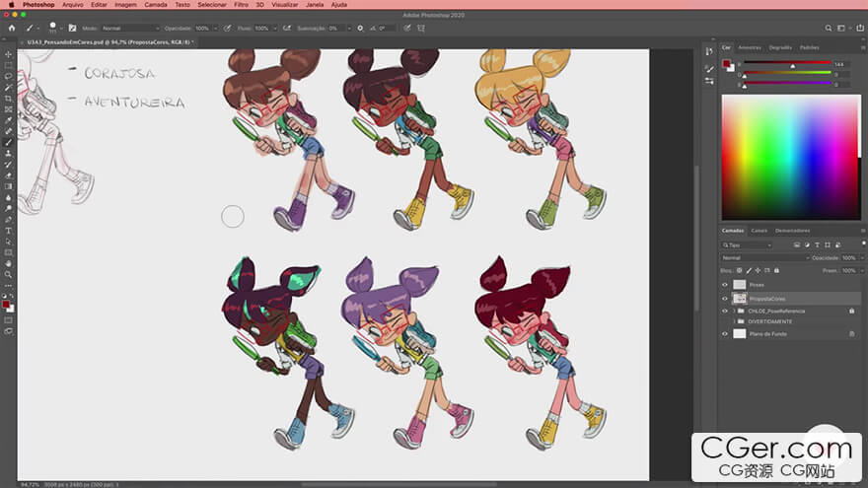The width and height of the screenshot is (868, 488).
Task: Open the Suavização dropdown
Action: click(x=349, y=29)
